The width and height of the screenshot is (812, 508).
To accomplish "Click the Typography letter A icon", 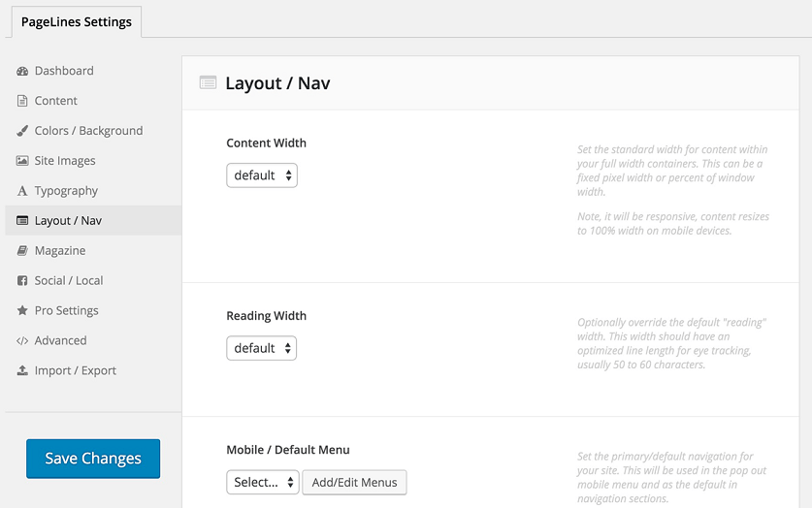I will point(22,191).
